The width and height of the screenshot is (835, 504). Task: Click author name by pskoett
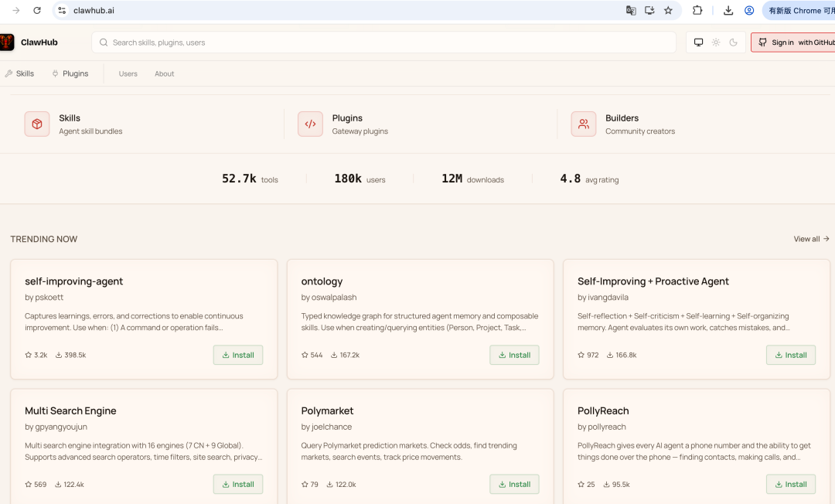(x=44, y=298)
